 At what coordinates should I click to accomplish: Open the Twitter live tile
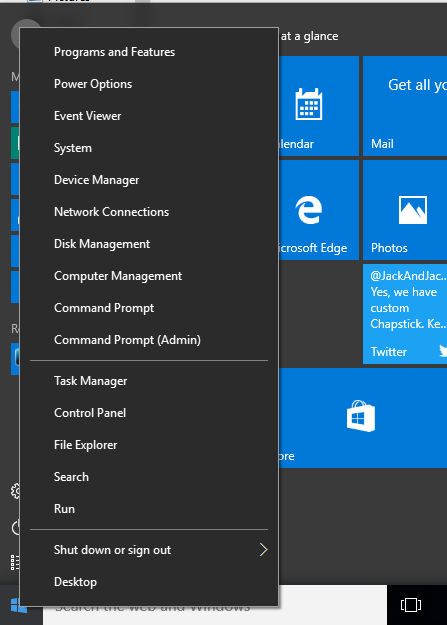[x=405, y=314]
